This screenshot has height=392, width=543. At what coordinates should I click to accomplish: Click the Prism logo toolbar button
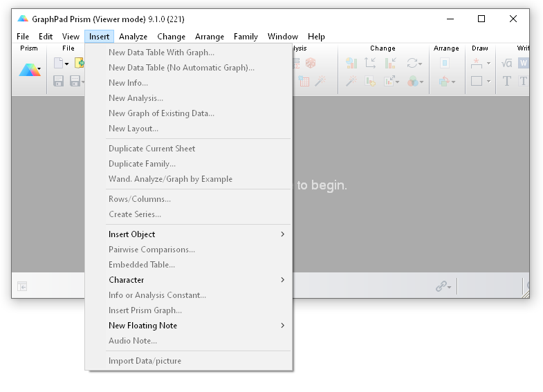(x=28, y=70)
